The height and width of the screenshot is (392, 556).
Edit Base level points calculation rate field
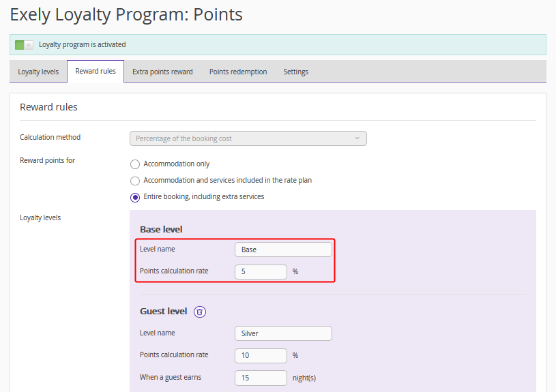click(261, 271)
